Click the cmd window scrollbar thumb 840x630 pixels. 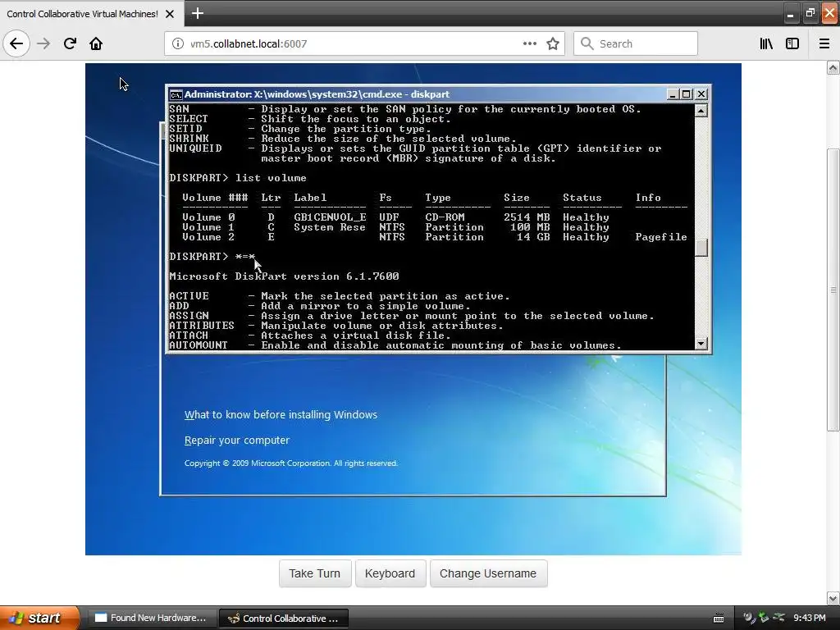[x=701, y=248]
